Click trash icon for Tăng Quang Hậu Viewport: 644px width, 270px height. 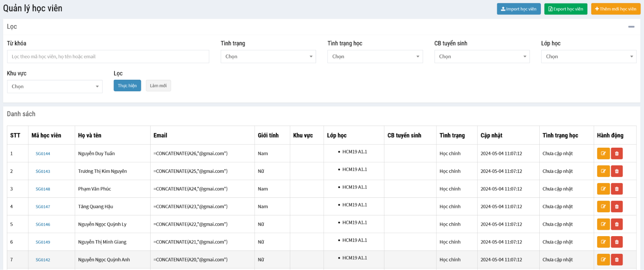[x=617, y=207]
